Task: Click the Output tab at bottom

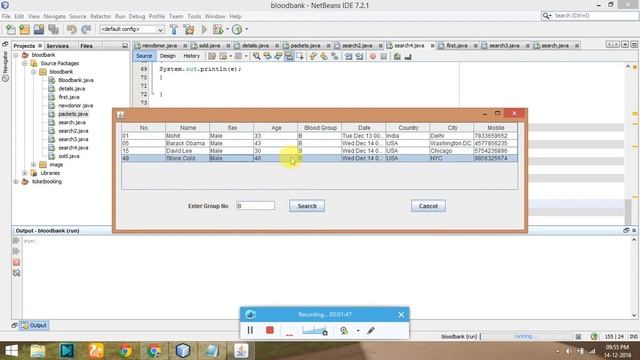Action: [35, 325]
